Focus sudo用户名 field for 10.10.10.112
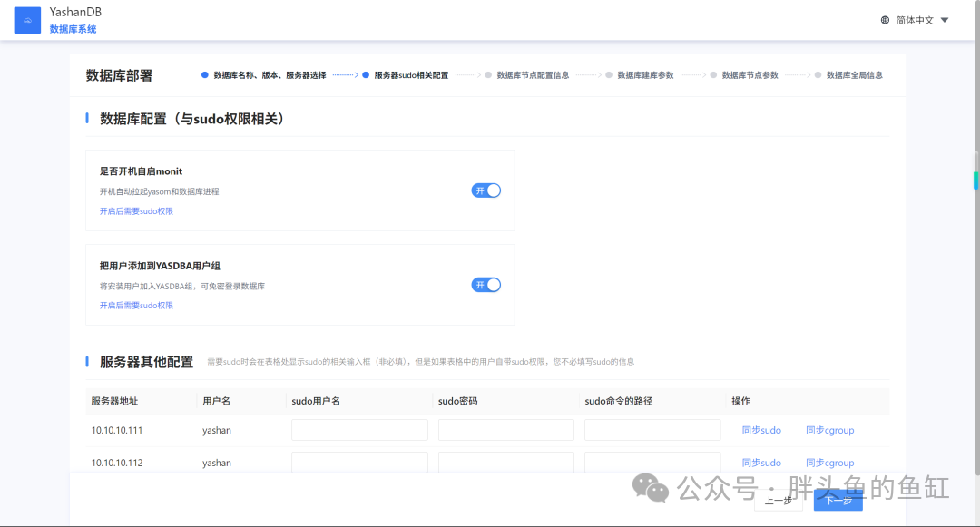 359,462
